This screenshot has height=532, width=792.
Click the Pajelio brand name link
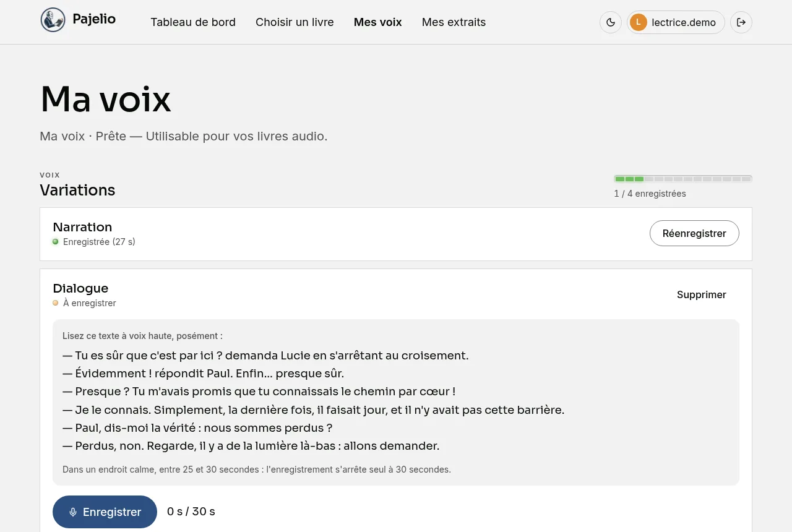click(94, 19)
